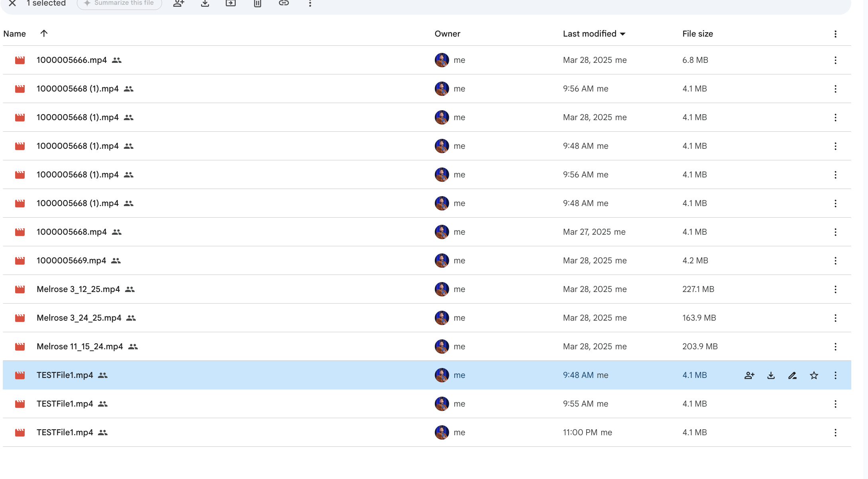Viewport: 868px width, 479px height.
Task: Click owner avatar in Melrose 3_24_25.mp4 row
Action: pos(442,318)
